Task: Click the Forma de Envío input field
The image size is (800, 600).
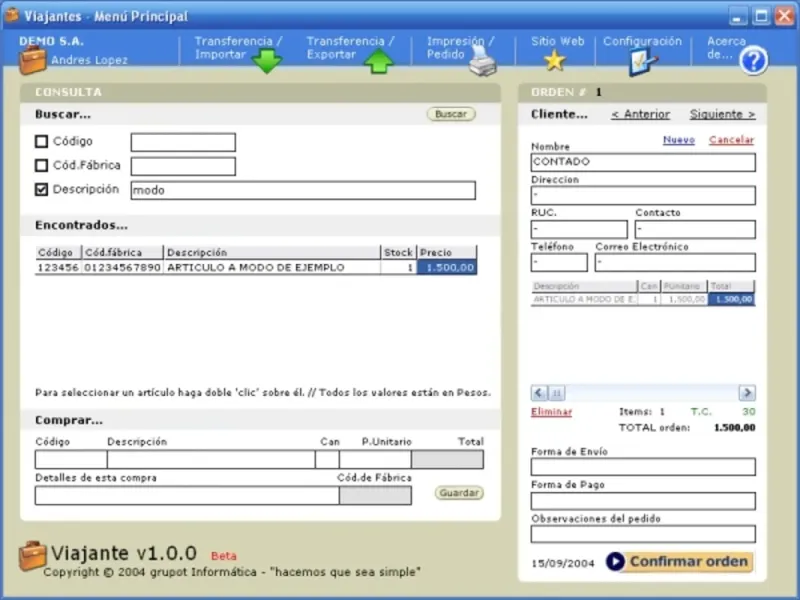Action: pyautogui.click(x=643, y=467)
